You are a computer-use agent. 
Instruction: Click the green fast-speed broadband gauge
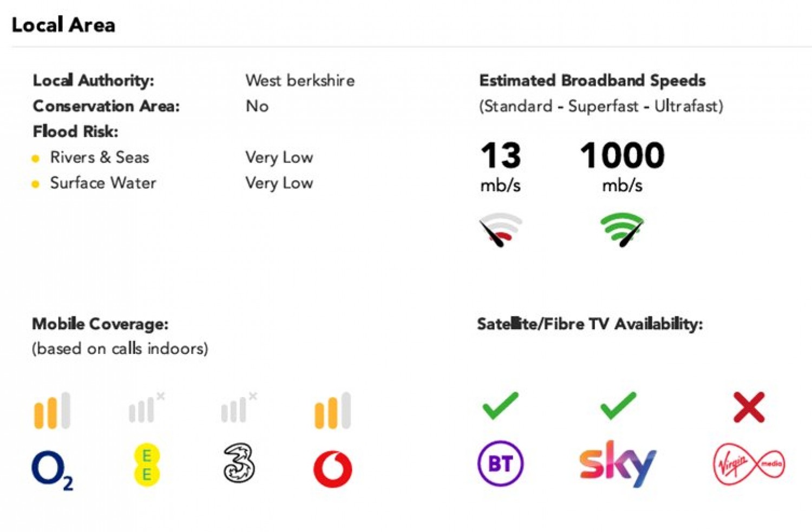(x=622, y=229)
